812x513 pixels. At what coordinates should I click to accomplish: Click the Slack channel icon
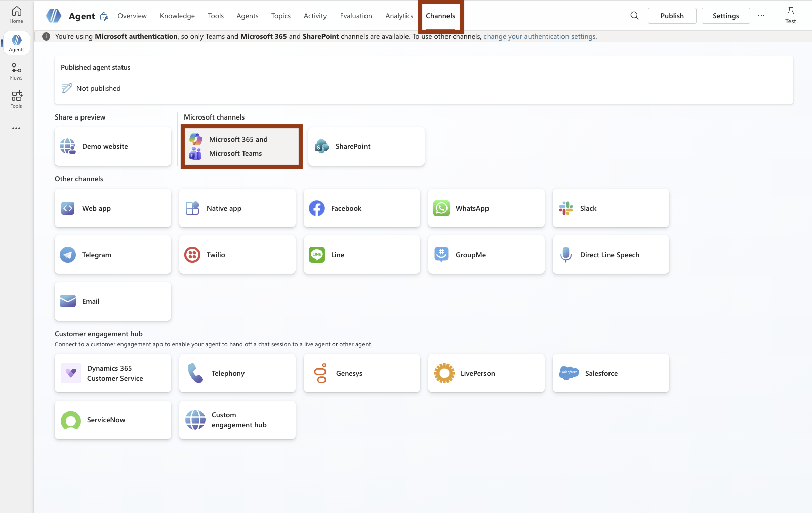[566, 208]
